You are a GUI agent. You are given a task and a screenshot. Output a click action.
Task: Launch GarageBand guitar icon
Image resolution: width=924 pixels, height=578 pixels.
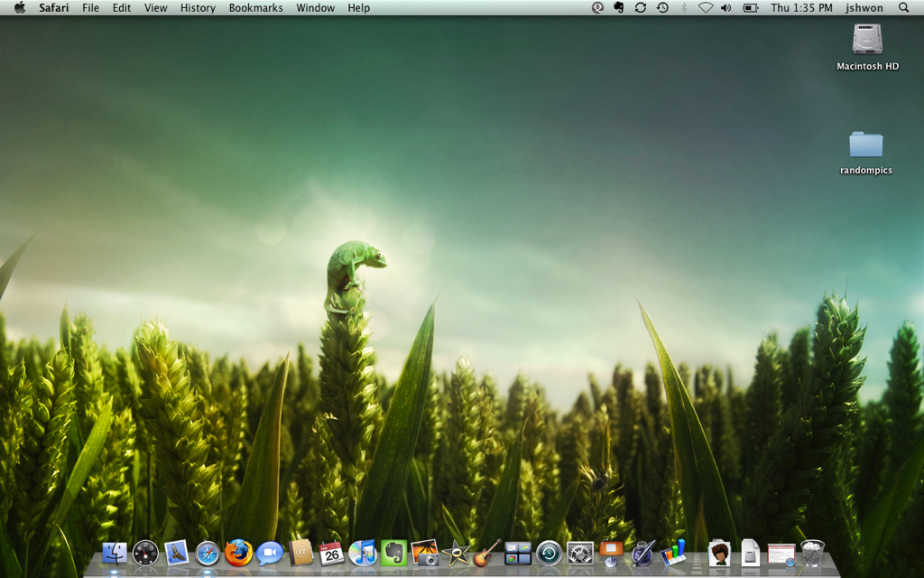[486, 554]
